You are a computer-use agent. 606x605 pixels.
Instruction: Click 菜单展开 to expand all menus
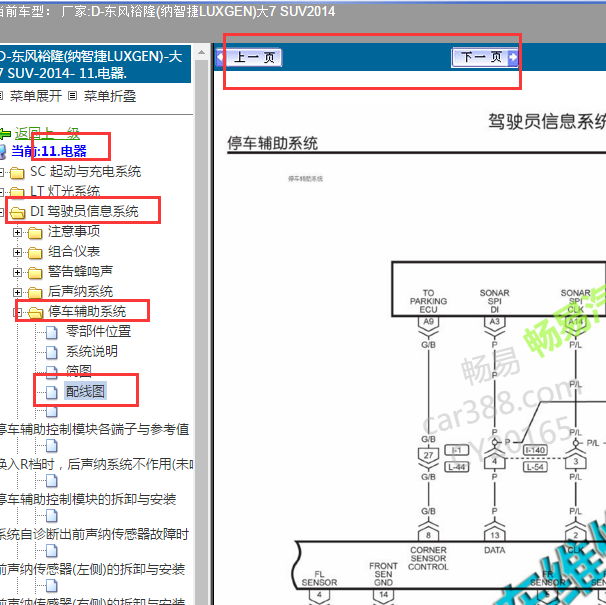point(36,96)
